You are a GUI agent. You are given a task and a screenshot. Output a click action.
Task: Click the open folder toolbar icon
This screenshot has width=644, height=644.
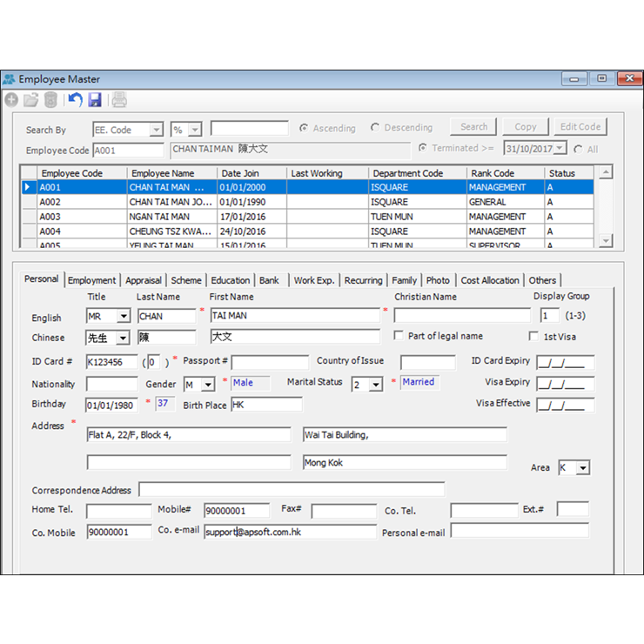point(31,100)
